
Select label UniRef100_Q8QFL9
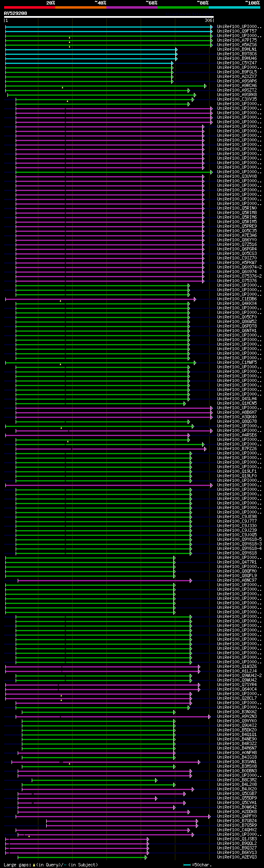237,576
